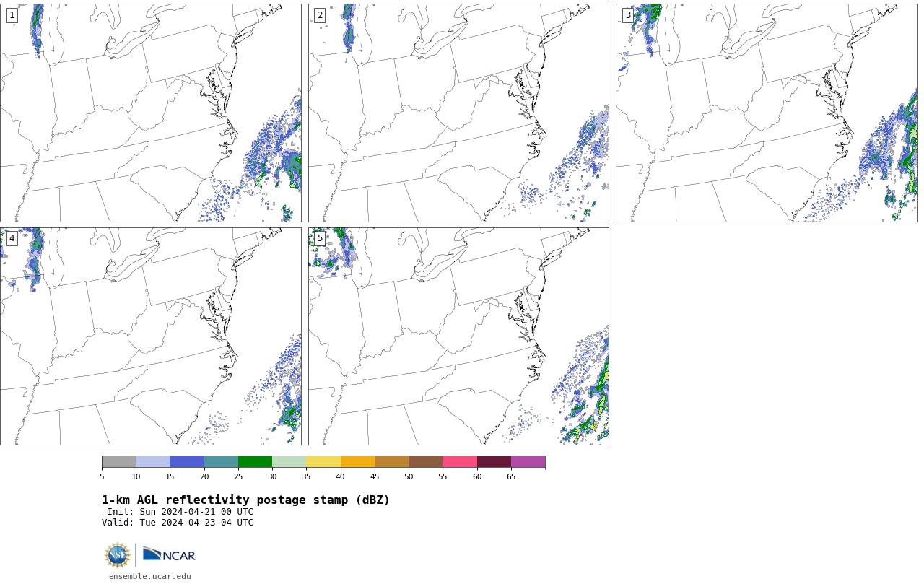Select the pale green 30-35 dBZ swatch
924x584 pixels.
pyautogui.click(x=289, y=462)
